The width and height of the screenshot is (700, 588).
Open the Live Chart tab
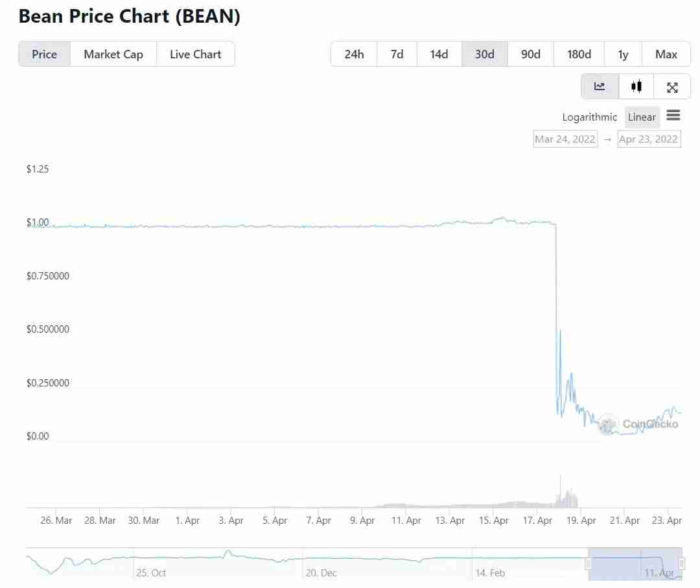pos(196,54)
